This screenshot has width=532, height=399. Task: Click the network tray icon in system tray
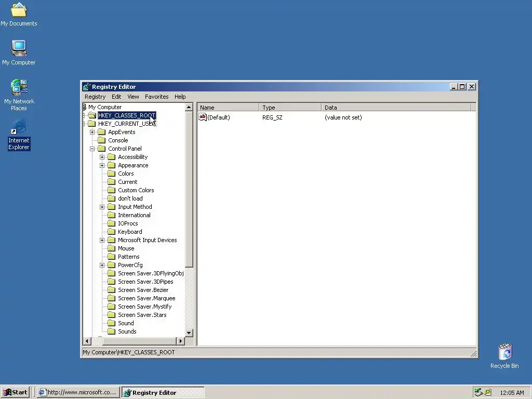pos(478,392)
